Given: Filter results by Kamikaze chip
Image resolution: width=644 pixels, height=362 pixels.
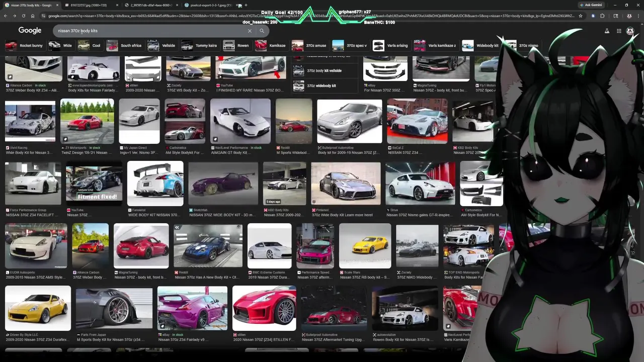Looking at the screenshot, I should point(271,45).
